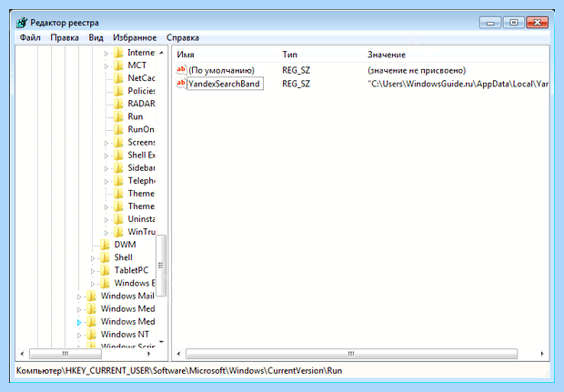The height and width of the screenshot is (392, 564).
Task: Click the tree panel scroll left arrow
Action: click(23, 354)
